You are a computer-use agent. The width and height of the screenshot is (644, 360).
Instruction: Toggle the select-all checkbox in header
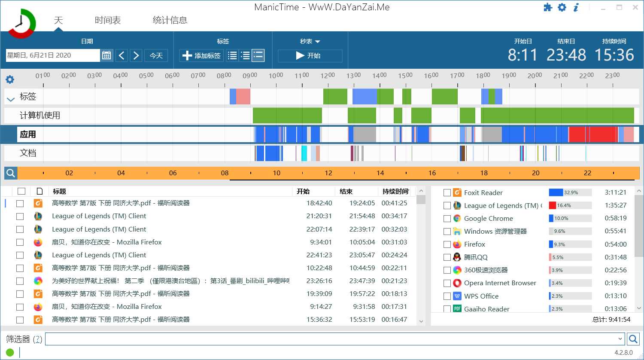(x=21, y=191)
